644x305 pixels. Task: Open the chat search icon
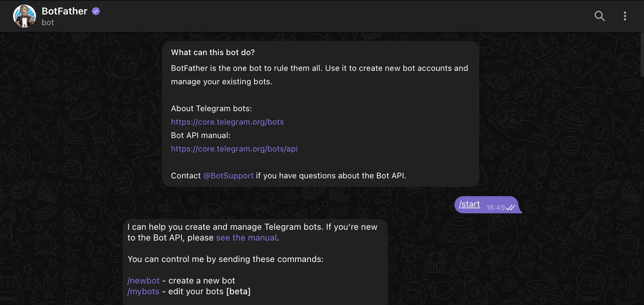tap(600, 16)
